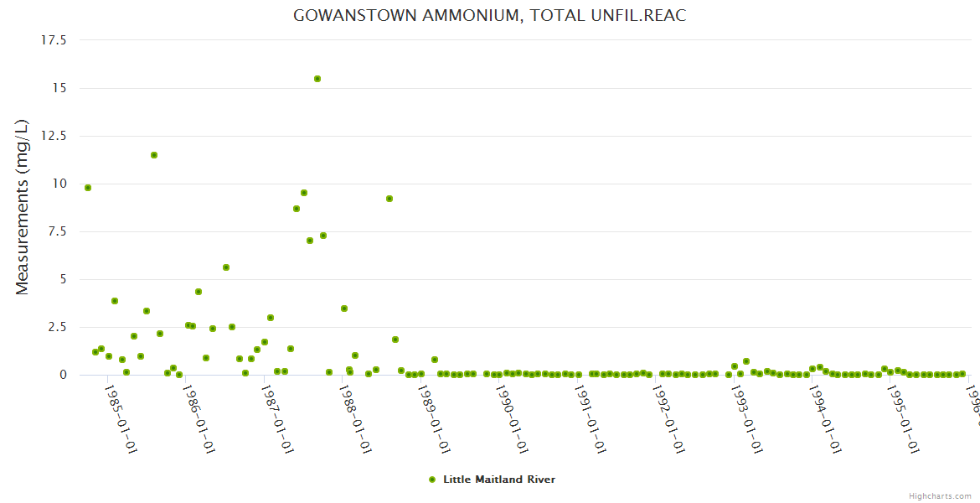Viewport: 980px width, 503px height.
Task: Toggle the Little Maitland River series label
Action: tap(498, 480)
